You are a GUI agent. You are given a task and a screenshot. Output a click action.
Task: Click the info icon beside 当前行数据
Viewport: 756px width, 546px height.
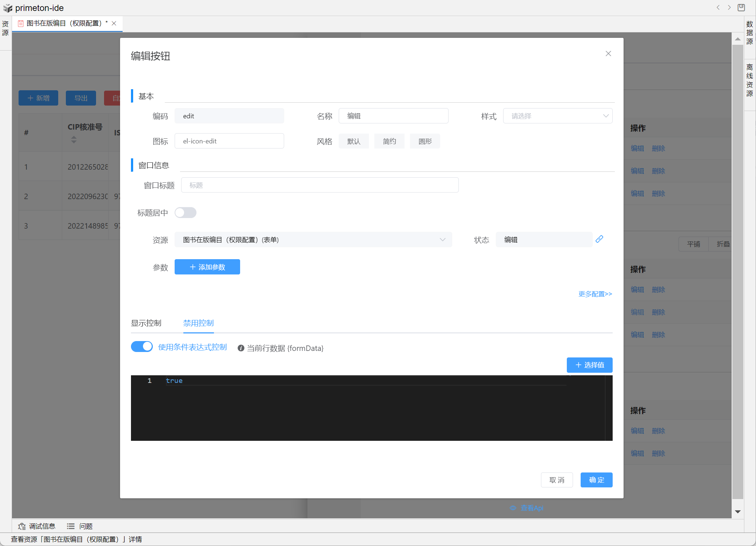[x=240, y=348]
